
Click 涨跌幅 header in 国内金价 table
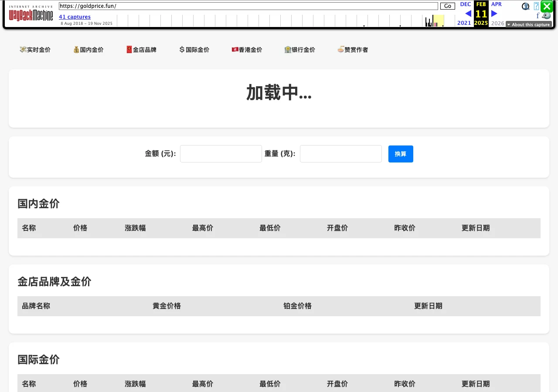coord(135,228)
